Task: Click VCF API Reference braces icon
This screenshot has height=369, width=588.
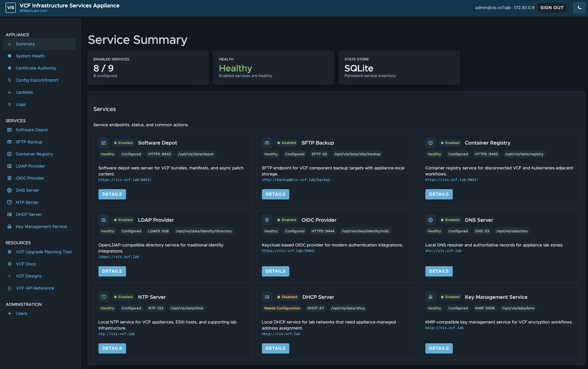Action: [x=9, y=288]
